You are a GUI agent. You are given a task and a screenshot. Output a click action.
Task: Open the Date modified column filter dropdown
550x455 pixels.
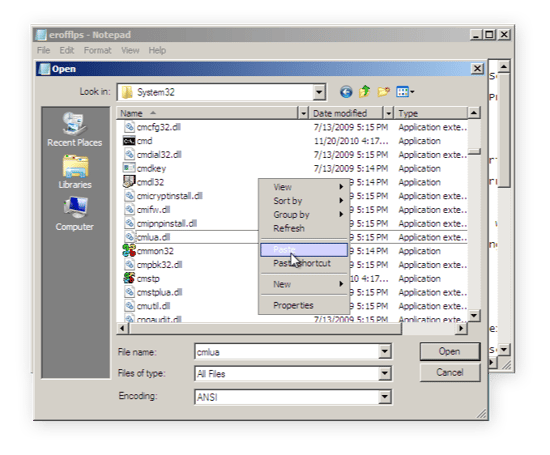pyautogui.click(x=388, y=113)
